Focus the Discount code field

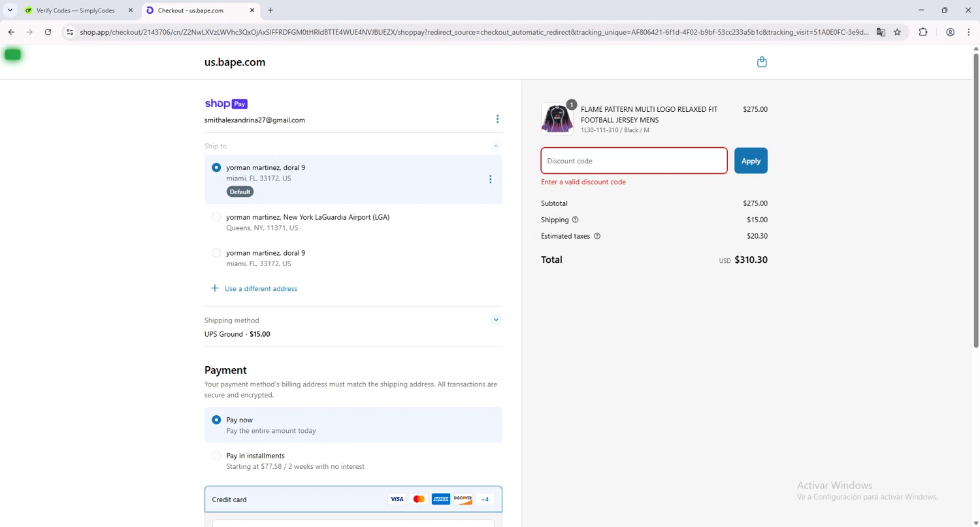coord(634,161)
